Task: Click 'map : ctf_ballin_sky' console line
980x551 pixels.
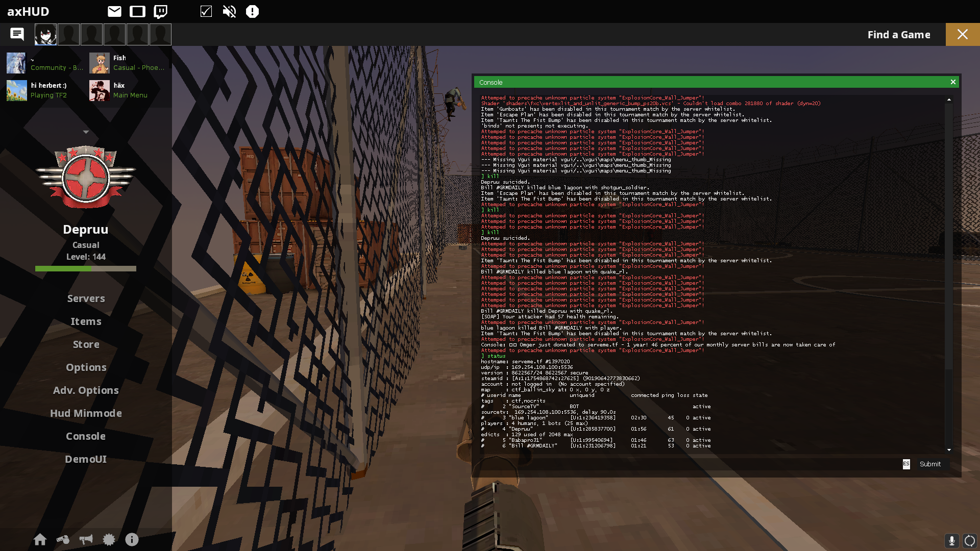Action: coord(545,389)
